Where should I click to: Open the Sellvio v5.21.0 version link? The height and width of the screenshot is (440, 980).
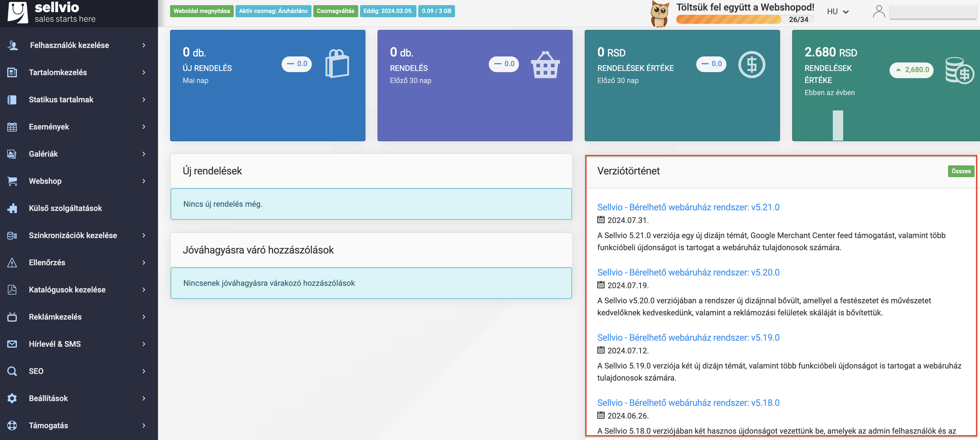[688, 207]
